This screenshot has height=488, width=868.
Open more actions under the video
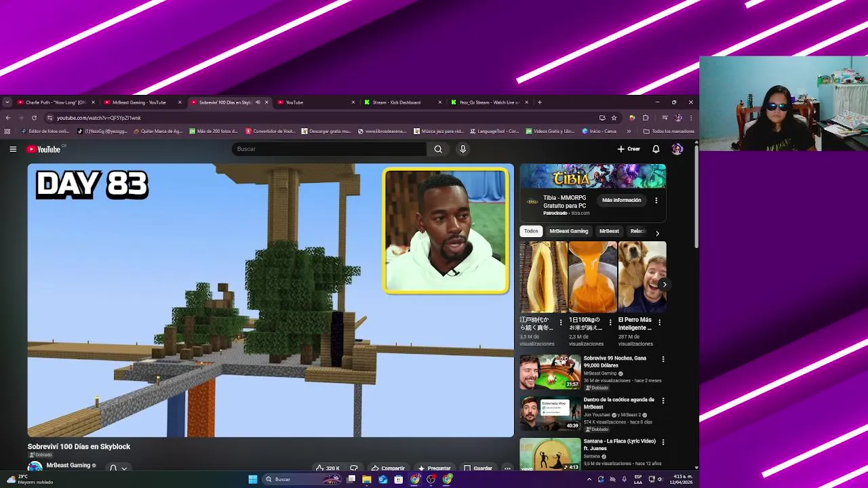point(507,468)
